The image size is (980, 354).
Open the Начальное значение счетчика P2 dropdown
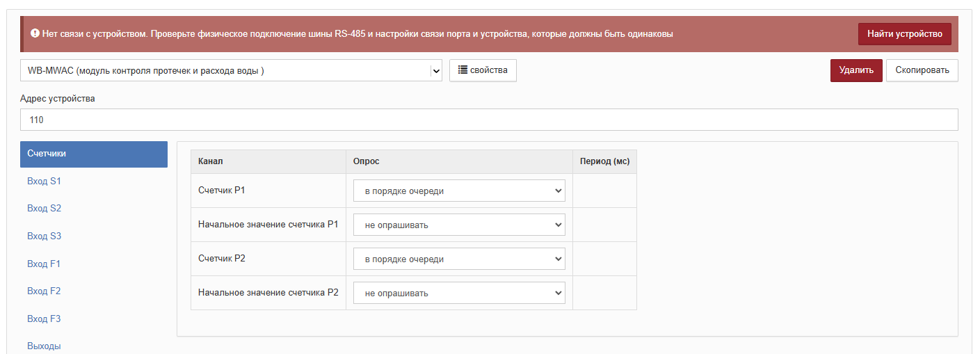click(x=459, y=293)
